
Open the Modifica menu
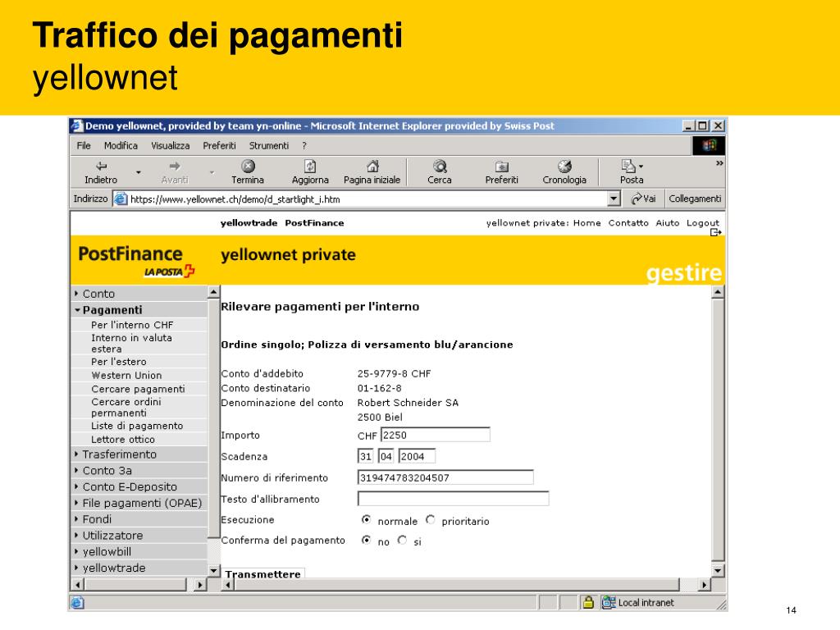tap(121, 146)
